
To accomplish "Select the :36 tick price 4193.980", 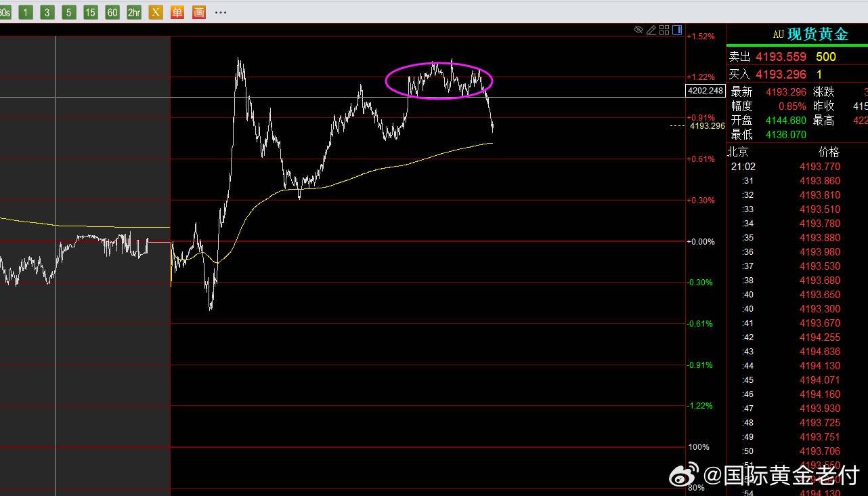I will click(820, 252).
